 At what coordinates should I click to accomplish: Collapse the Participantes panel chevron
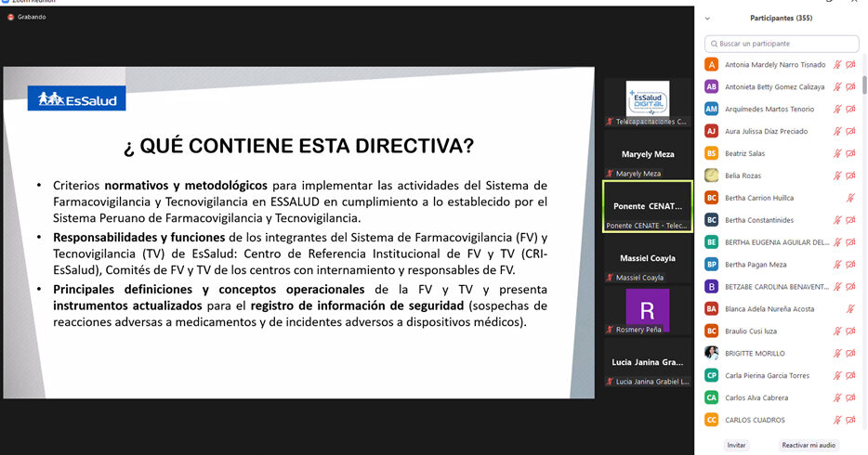click(x=707, y=19)
